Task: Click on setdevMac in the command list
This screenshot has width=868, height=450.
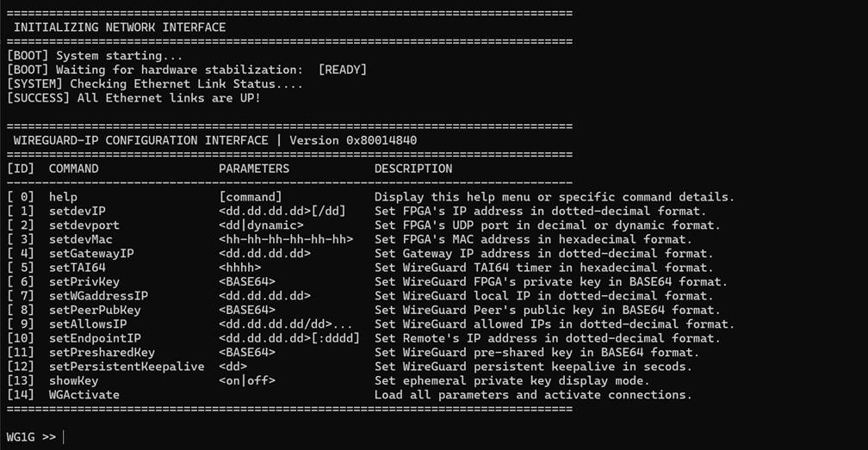Action: (80, 239)
